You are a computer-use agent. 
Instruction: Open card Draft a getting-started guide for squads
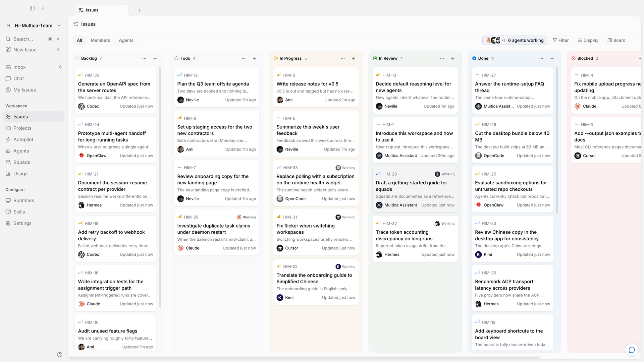[x=415, y=189]
